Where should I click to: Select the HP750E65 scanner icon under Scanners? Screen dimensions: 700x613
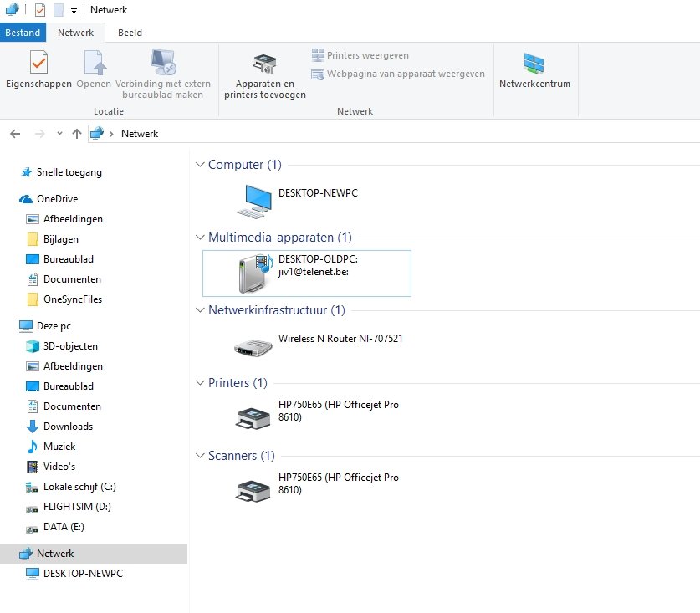point(253,491)
